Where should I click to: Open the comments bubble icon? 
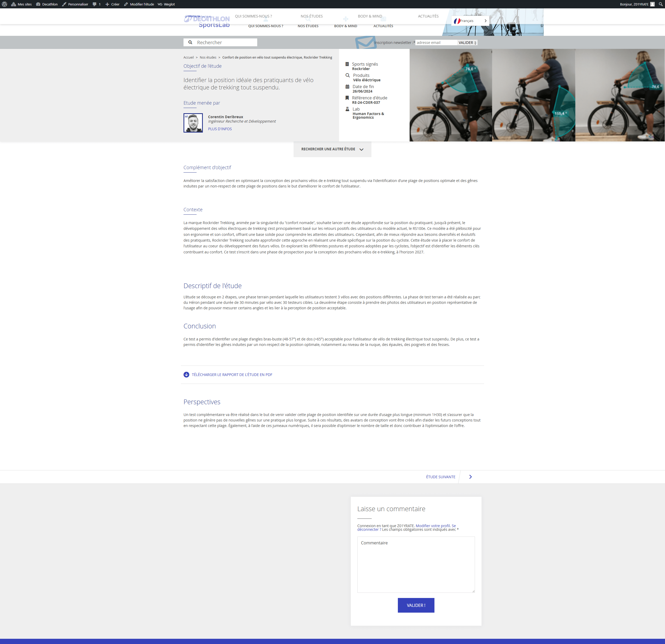[95, 4]
